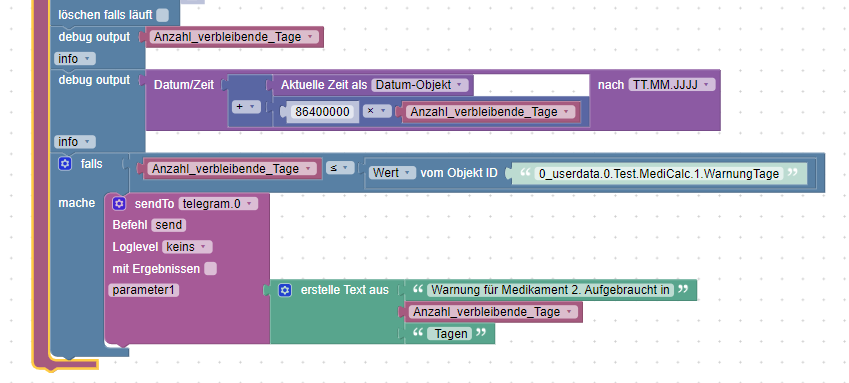Image resolution: width=849 pixels, height=383 pixels.
Task: Click the send command field
Action: coord(169,225)
